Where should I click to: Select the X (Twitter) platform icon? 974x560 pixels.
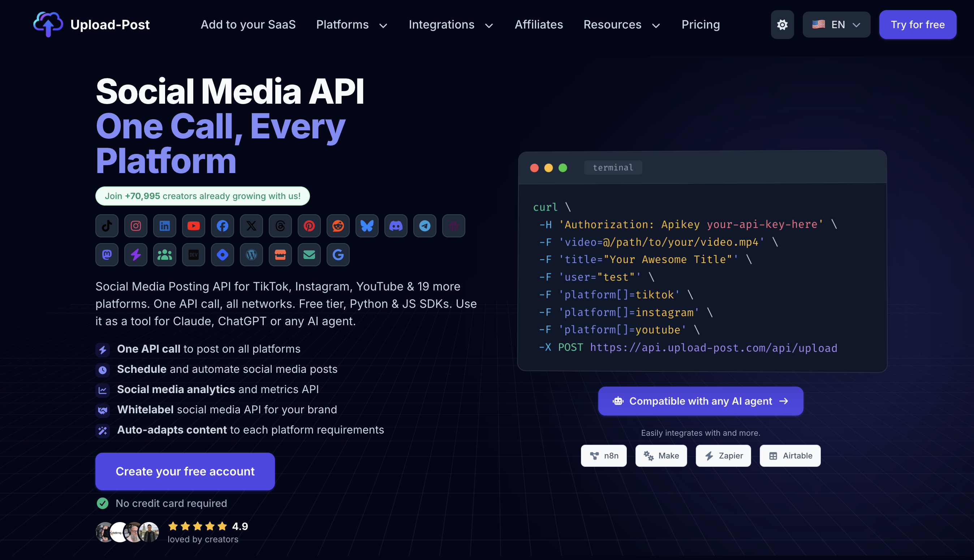(x=251, y=226)
